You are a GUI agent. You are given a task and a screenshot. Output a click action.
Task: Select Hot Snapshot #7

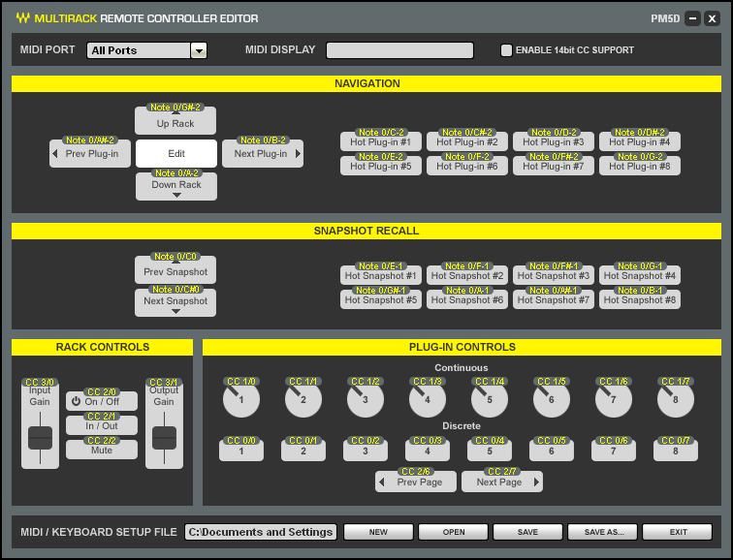point(553,299)
